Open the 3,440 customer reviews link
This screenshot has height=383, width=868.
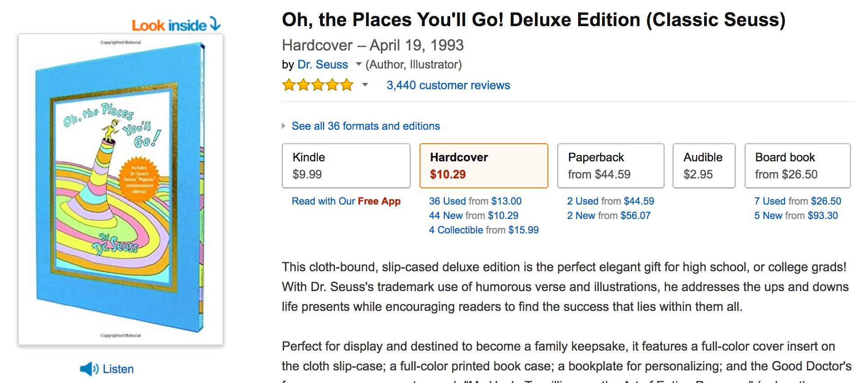pos(448,85)
